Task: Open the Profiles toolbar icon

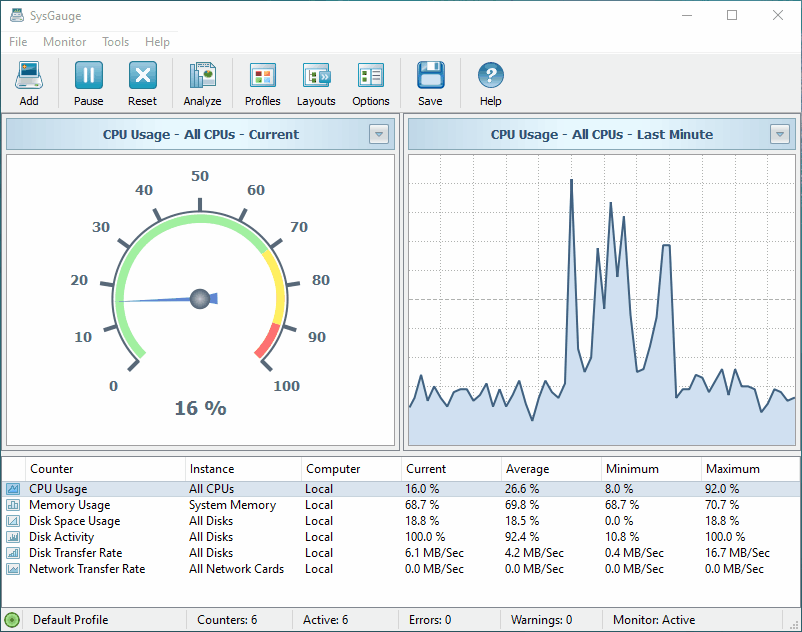Action: click(x=263, y=76)
